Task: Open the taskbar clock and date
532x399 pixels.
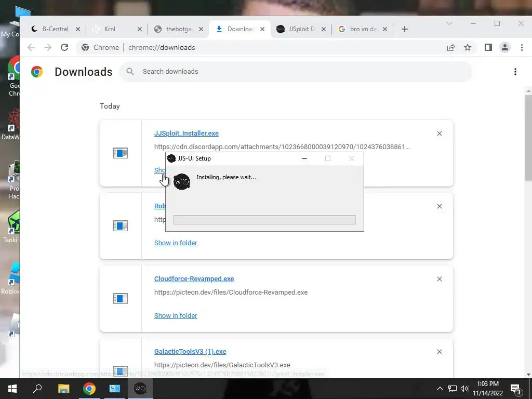Action: (x=488, y=389)
